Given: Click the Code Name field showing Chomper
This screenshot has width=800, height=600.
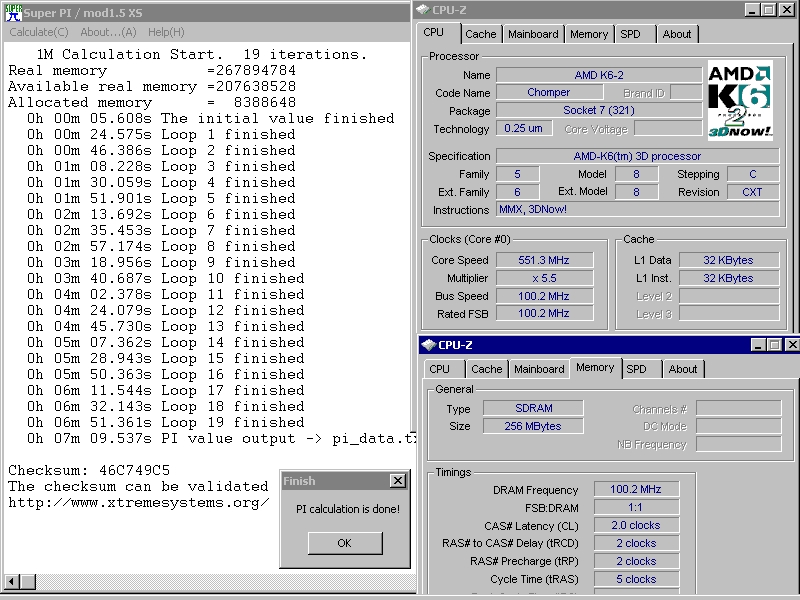Looking at the screenshot, I should point(549,92).
